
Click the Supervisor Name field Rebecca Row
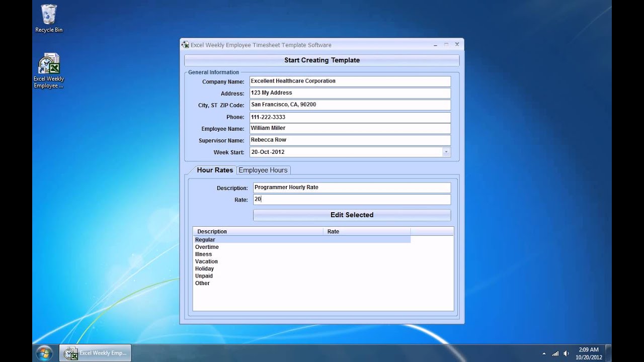point(350,140)
